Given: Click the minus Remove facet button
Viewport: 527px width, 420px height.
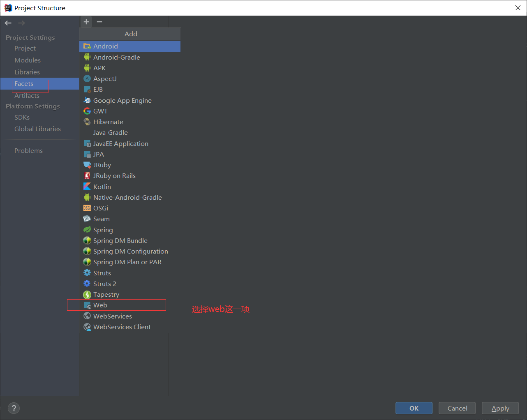Looking at the screenshot, I should tap(99, 22).
